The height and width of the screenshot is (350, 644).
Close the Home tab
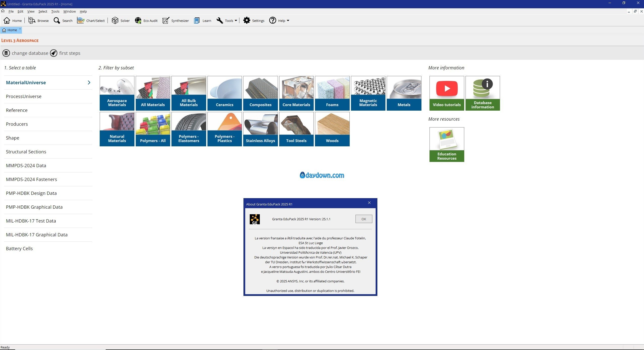20,29
